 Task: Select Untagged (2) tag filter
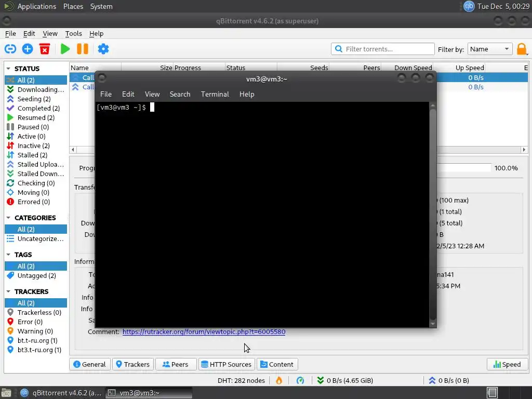(x=36, y=275)
